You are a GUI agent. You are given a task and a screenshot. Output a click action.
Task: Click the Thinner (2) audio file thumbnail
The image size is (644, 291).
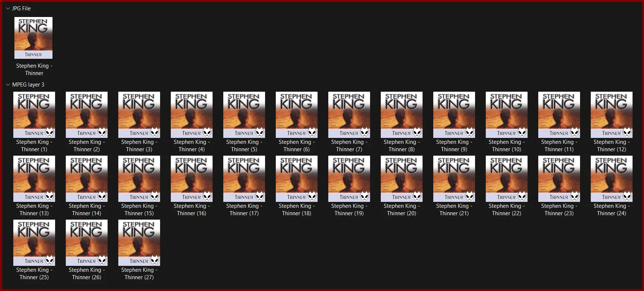[x=87, y=115]
